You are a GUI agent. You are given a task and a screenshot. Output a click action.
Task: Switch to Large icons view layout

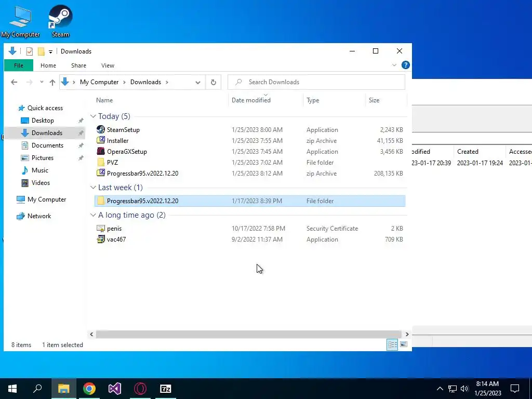click(x=403, y=345)
